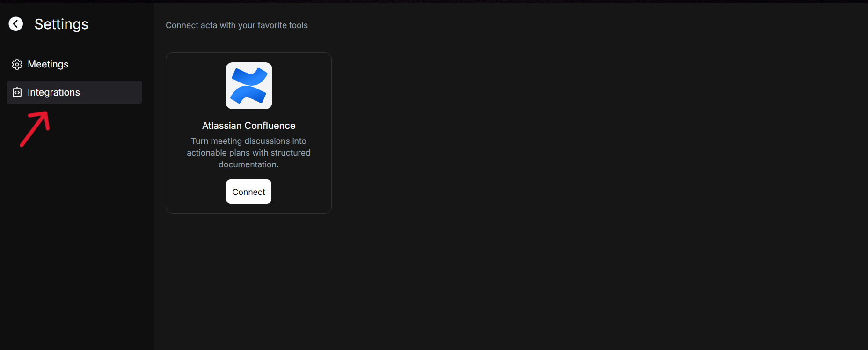Click the 'Connect acta with your favorite tools' text
The image size is (868, 350).
[x=237, y=25]
